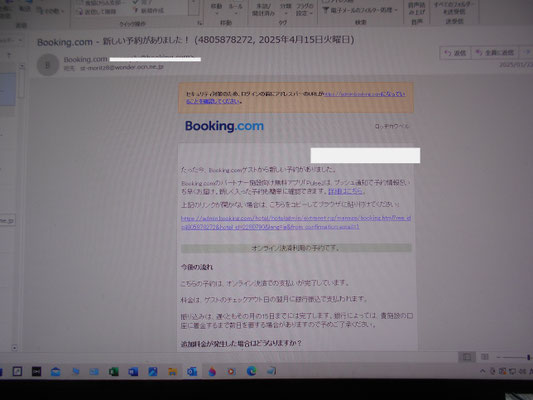
Task: Open the long admin.booking.com URL link
Action: pyautogui.click(x=296, y=222)
